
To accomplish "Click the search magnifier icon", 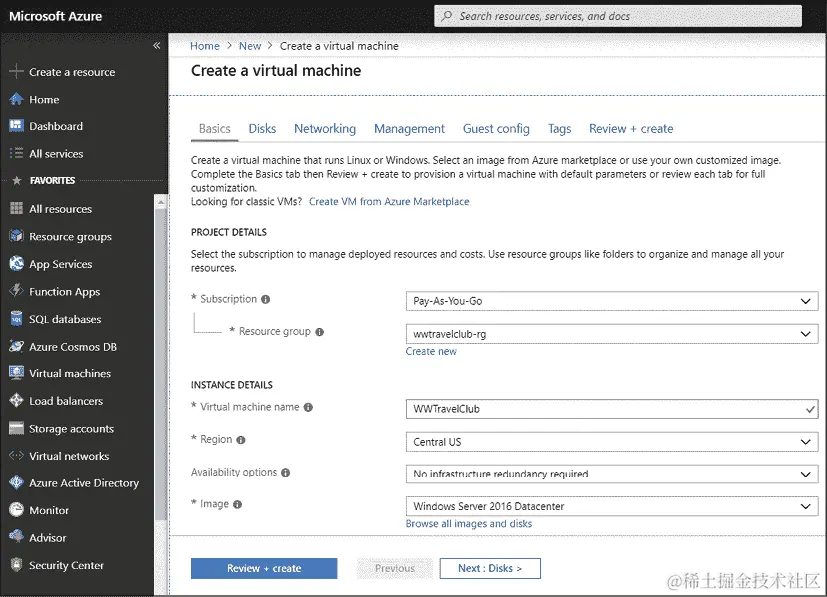I will 447,16.
